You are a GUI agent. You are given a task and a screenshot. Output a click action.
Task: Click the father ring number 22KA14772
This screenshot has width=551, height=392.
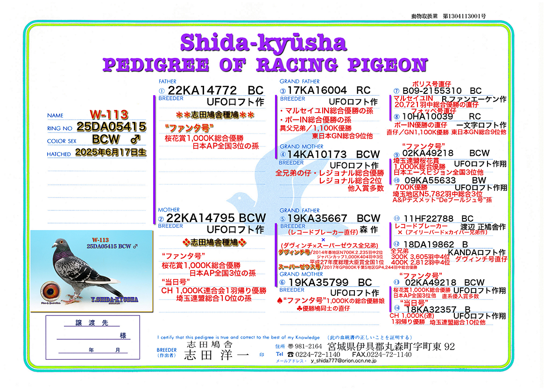202,91
